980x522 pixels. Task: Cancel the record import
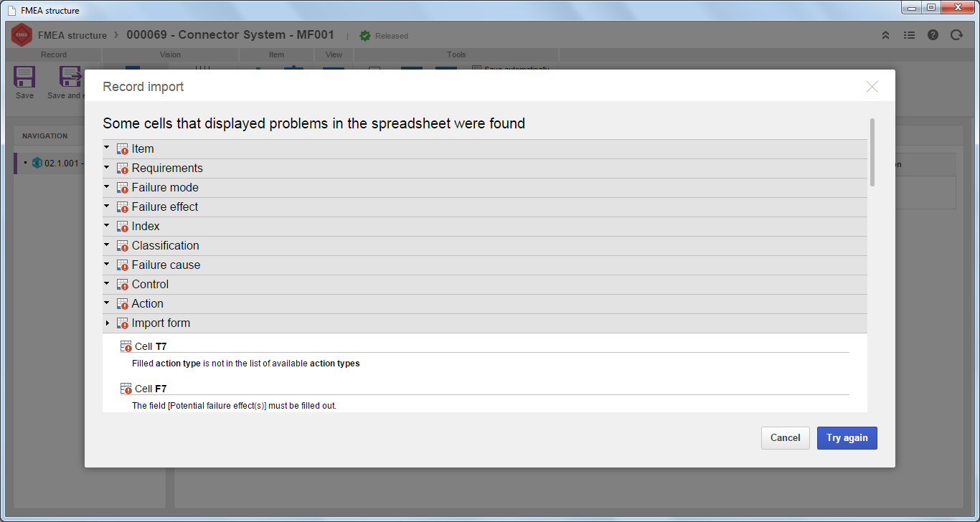[x=785, y=438]
